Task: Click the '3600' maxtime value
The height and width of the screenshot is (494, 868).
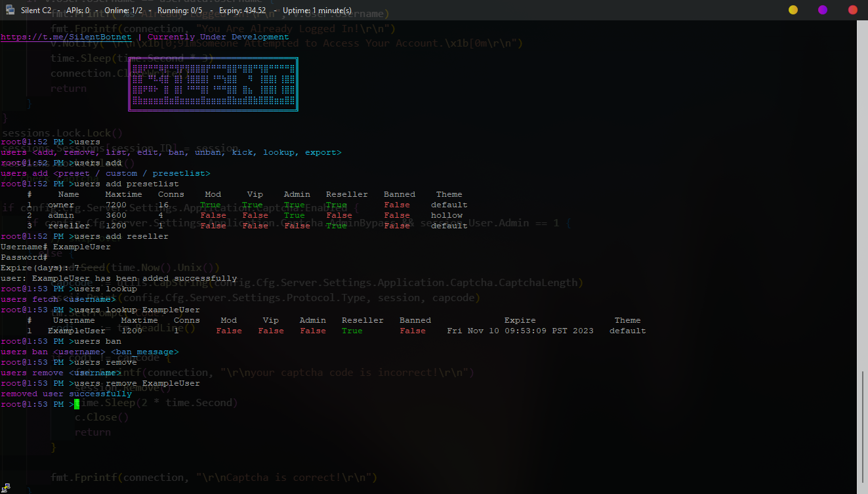Action: (116, 215)
